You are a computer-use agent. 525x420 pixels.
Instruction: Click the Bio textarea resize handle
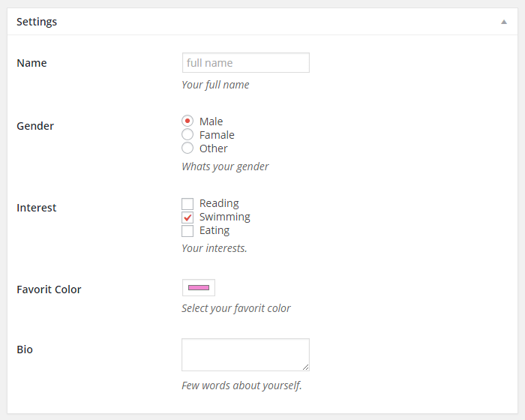pos(306,367)
